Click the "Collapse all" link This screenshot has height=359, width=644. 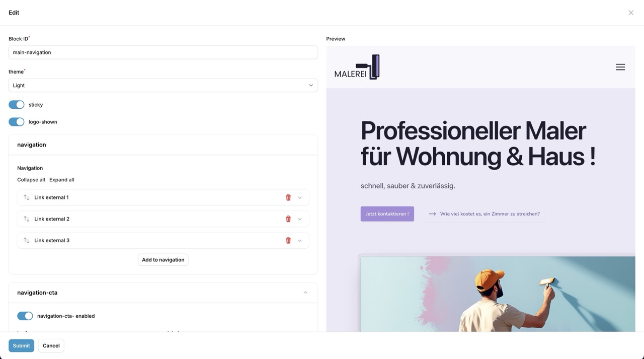coord(31,179)
